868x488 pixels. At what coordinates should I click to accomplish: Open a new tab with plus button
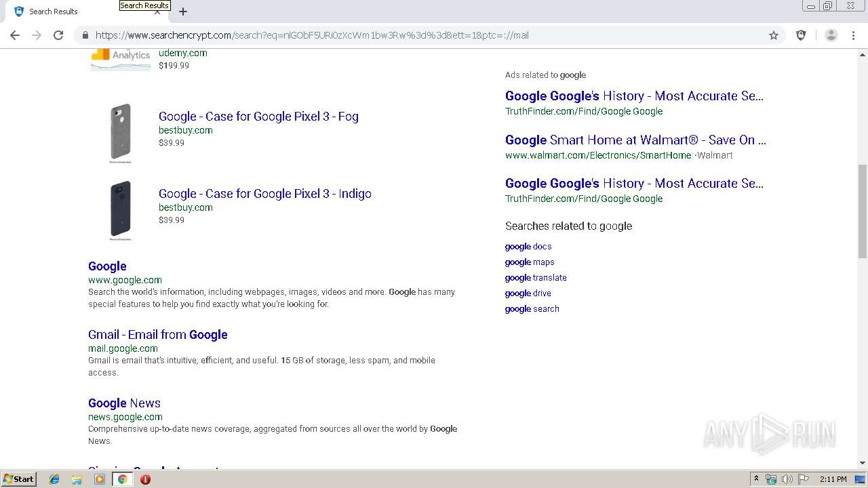[183, 12]
